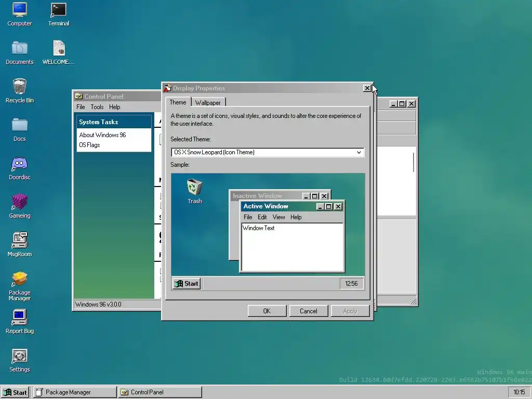
Task: Switch to the Wallpaper tab
Action: 208,102
